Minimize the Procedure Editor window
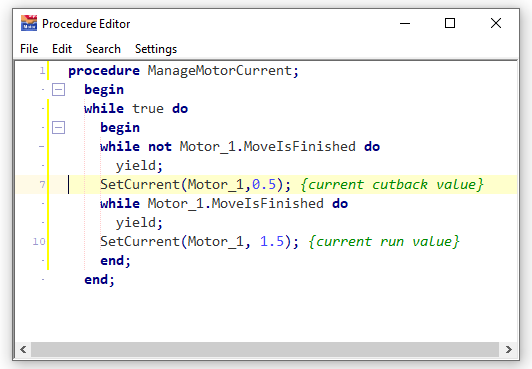 pos(405,23)
